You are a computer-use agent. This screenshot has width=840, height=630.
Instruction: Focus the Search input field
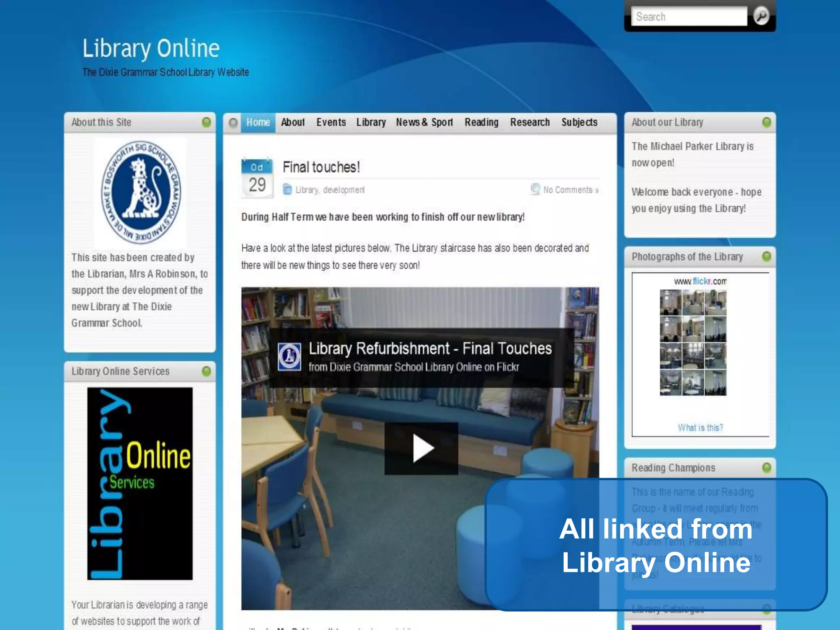[x=689, y=16]
